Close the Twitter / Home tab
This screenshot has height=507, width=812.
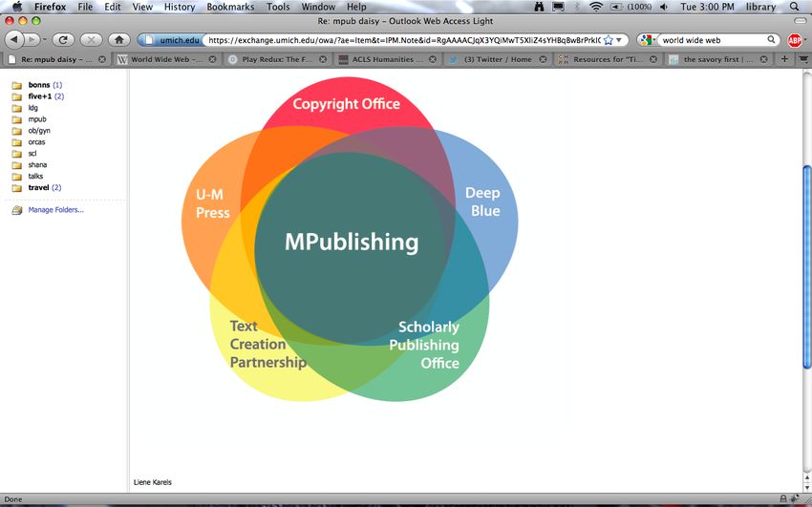(543, 59)
